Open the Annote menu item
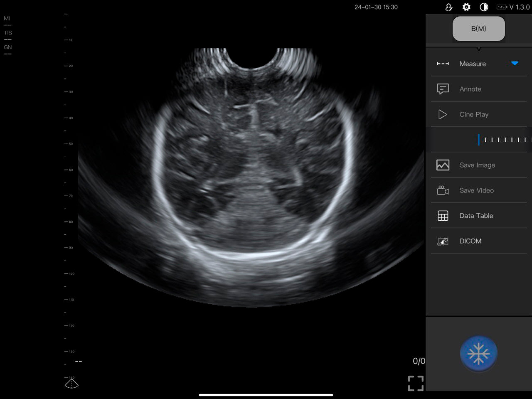532x399 pixels. point(470,89)
